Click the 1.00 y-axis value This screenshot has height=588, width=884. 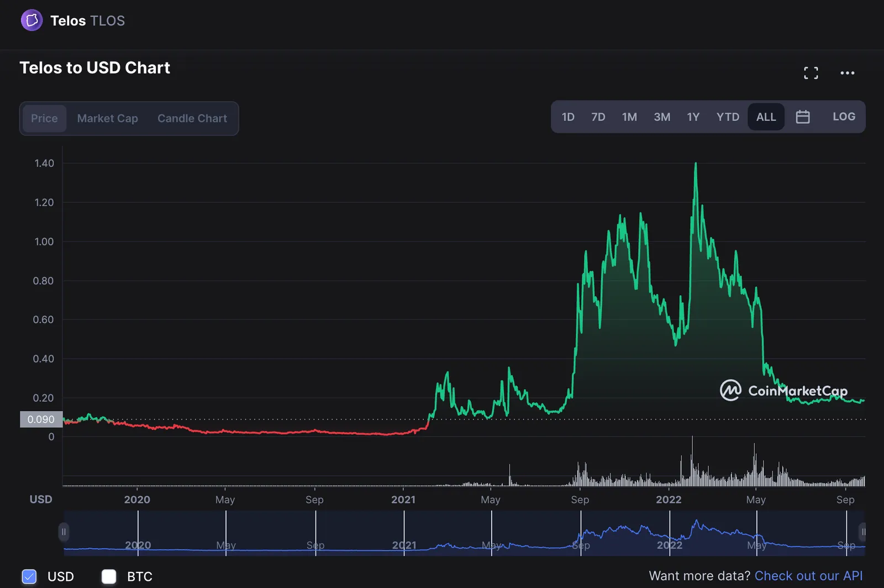pos(44,242)
